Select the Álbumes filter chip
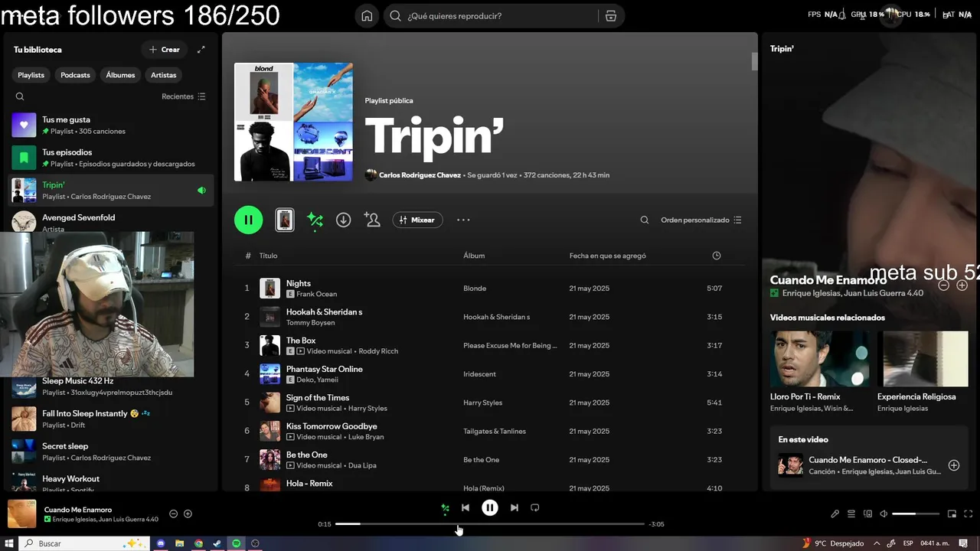 tap(120, 75)
